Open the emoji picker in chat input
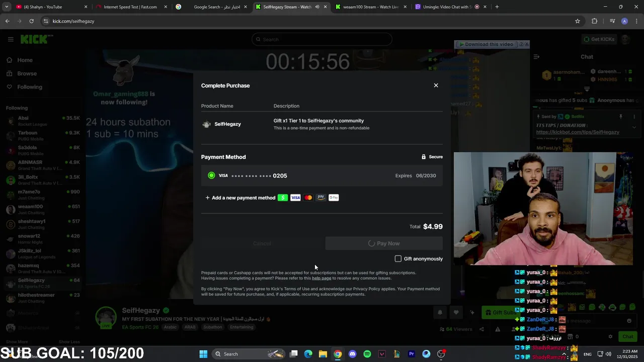Image resolution: width=644 pixels, height=362 pixels. [x=629, y=321]
